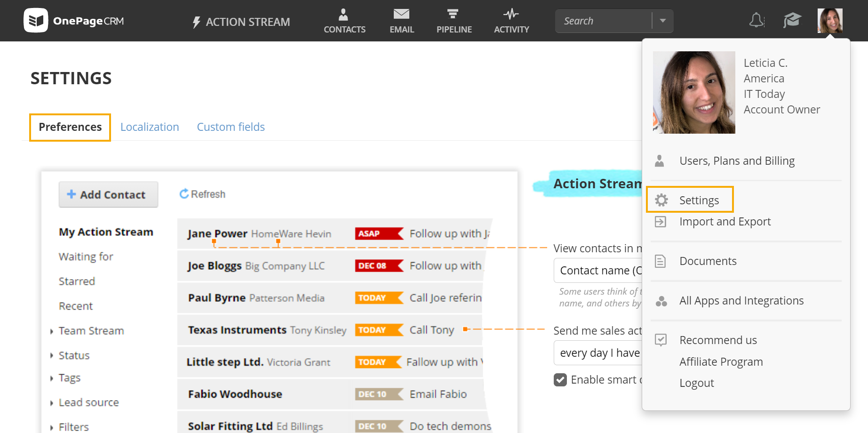Open the Action Stream lightning bolt

point(197,22)
